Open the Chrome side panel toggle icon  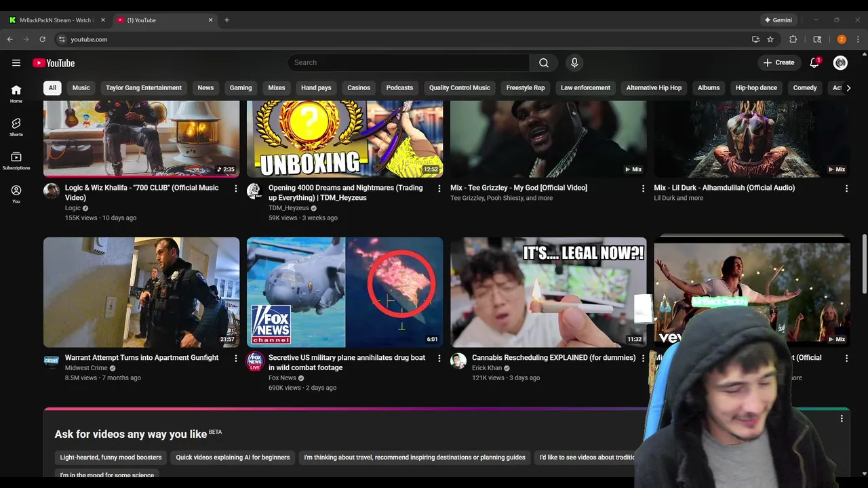point(817,39)
